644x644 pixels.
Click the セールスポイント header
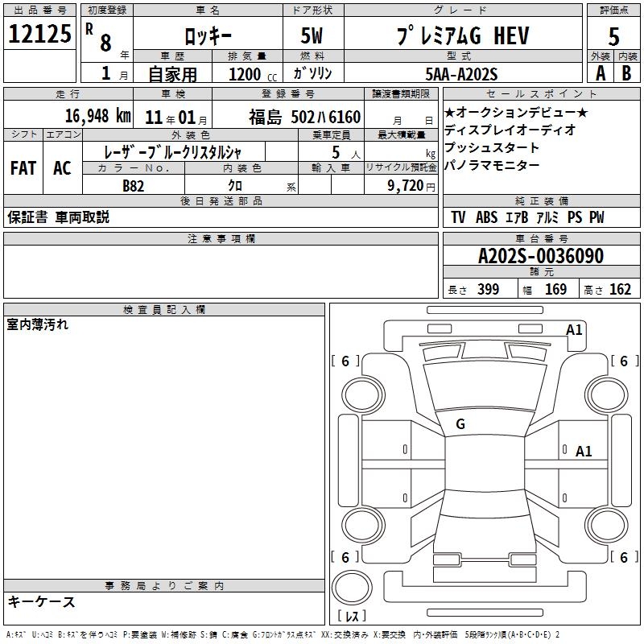[541, 94]
